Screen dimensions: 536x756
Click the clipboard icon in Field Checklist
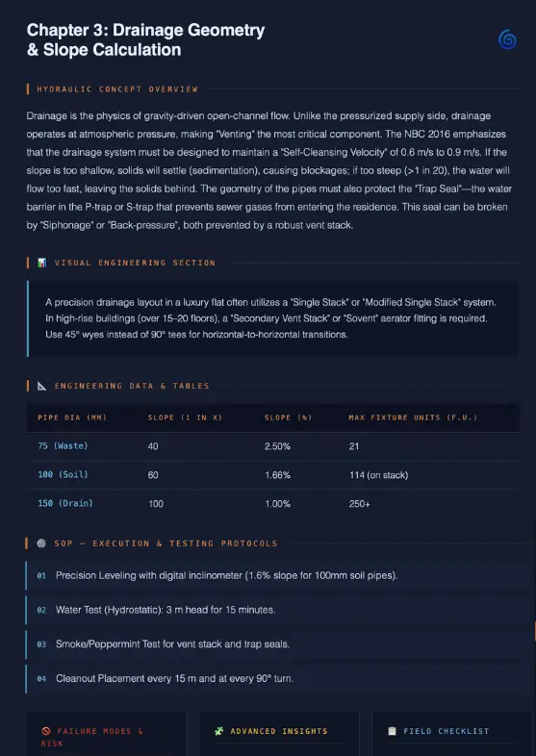(x=393, y=731)
